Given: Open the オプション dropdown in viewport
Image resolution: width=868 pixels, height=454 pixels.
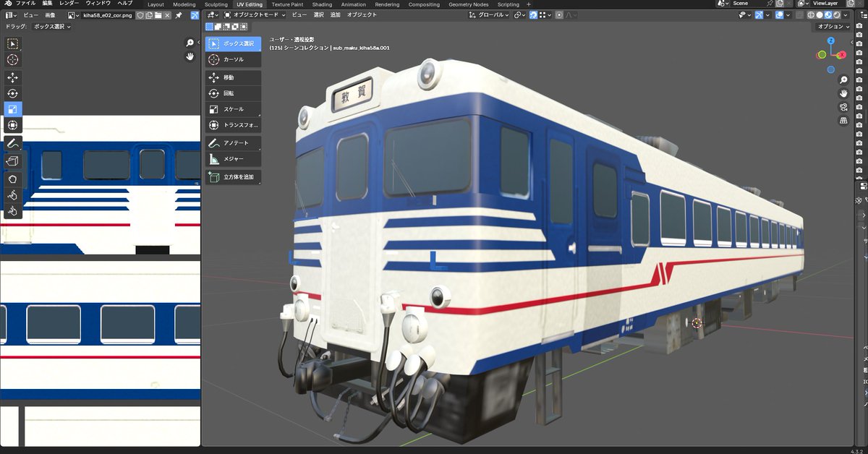Looking at the screenshot, I should [x=832, y=27].
